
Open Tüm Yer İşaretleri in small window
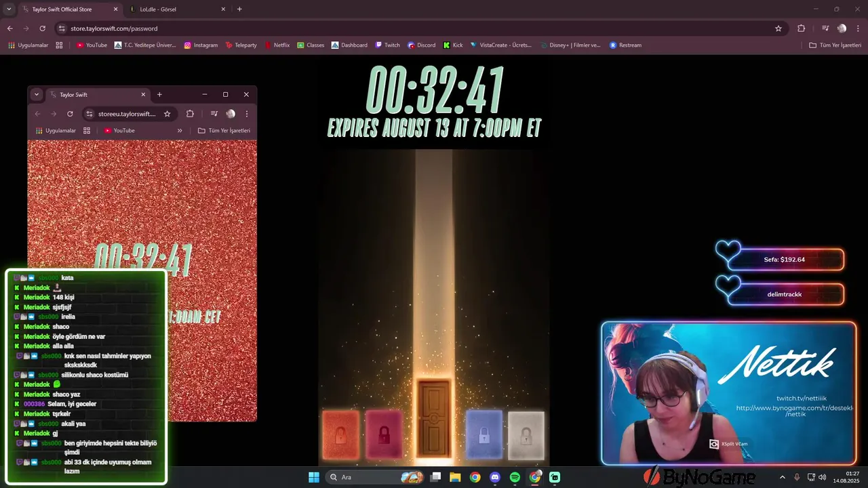224,131
